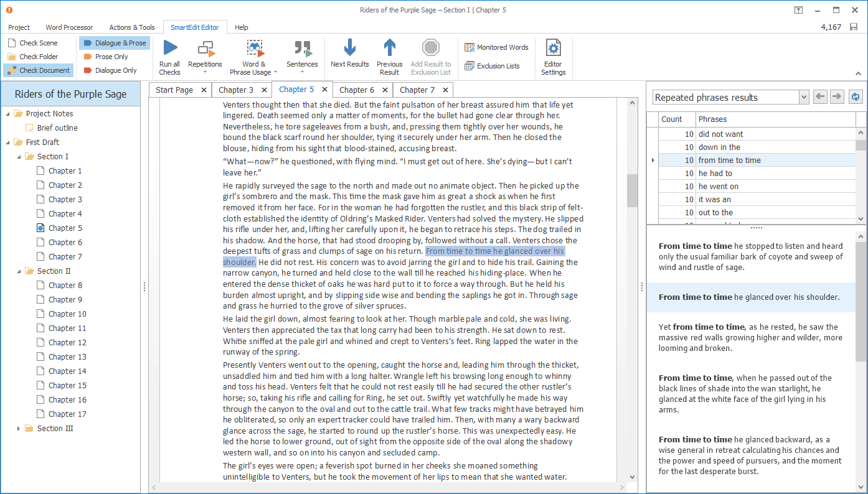Expand the Section III folder
The height and width of the screenshot is (494, 868).
[18, 428]
